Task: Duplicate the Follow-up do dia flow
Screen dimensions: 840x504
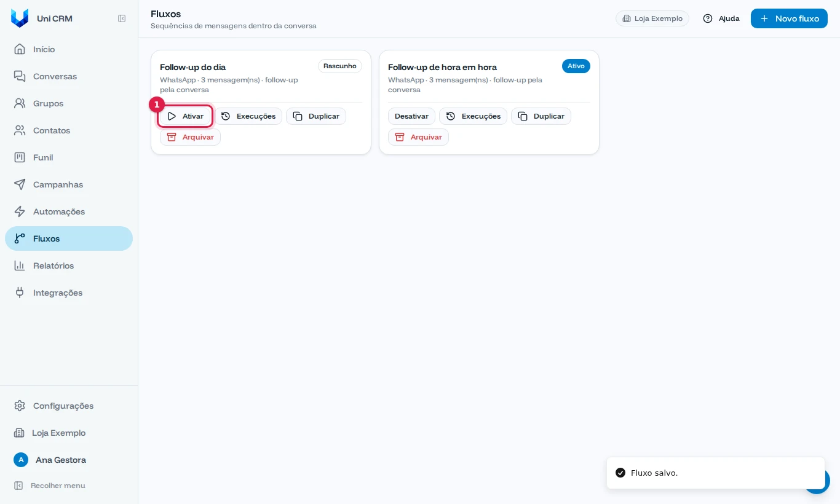Action: 316,116
